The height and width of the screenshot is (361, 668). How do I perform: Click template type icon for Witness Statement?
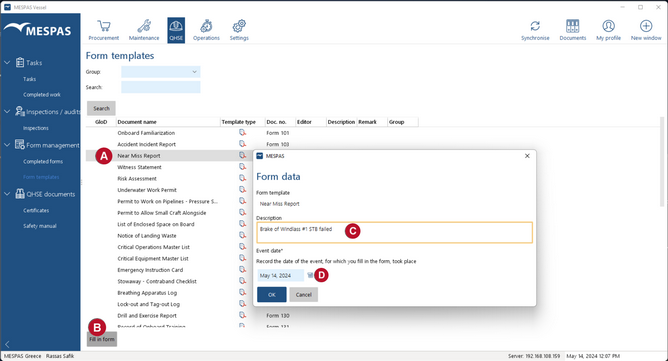tap(242, 167)
